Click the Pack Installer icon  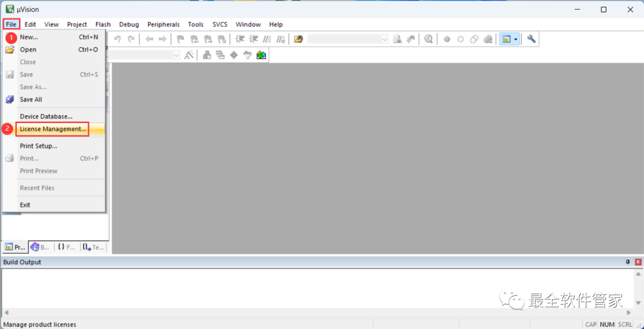click(x=261, y=55)
